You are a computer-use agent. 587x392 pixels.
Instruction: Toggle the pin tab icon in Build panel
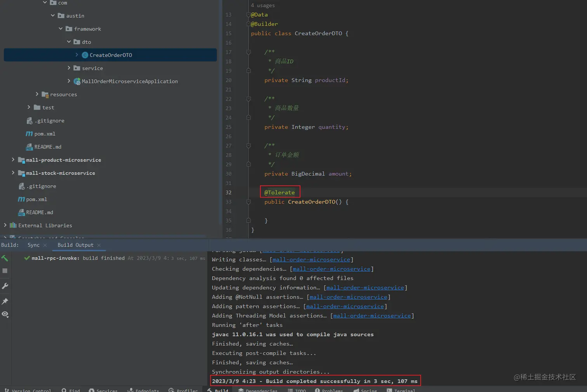click(x=5, y=301)
